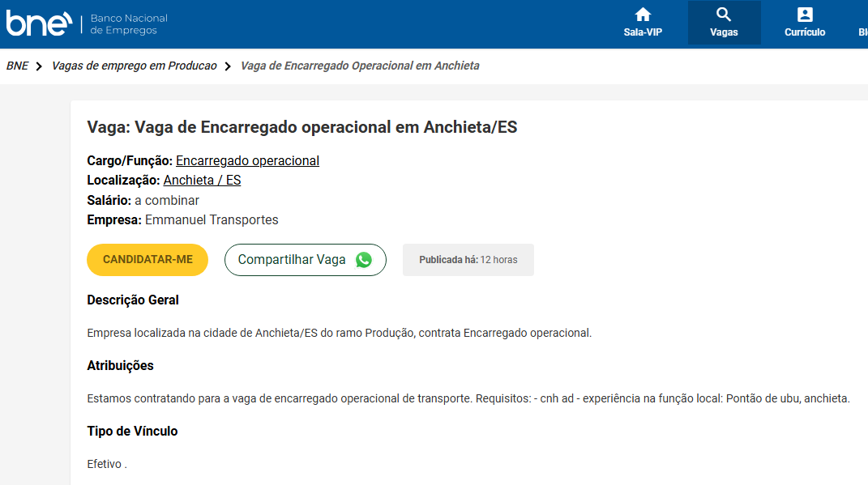This screenshot has height=485, width=868.
Task: Select the Empresa Emmanuel Transportes text
Action: (182, 220)
